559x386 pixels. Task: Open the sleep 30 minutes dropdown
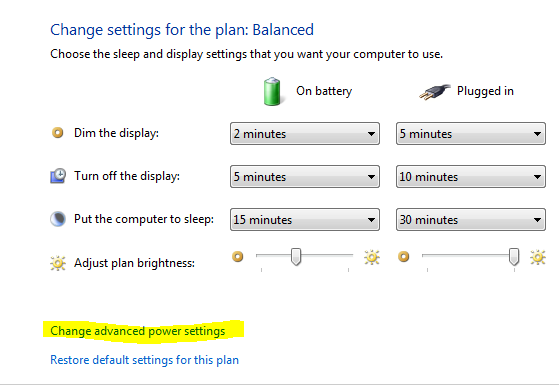click(x=471, y=220)
